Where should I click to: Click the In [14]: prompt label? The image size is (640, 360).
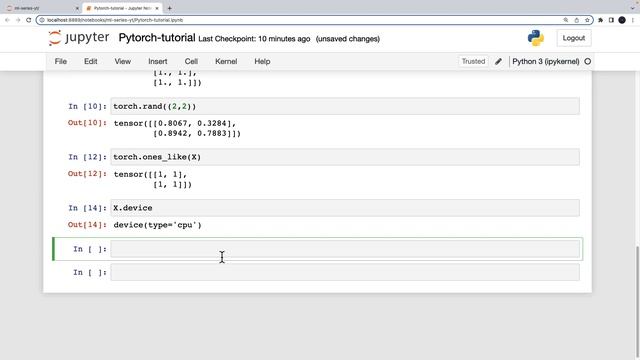(87, 208)
